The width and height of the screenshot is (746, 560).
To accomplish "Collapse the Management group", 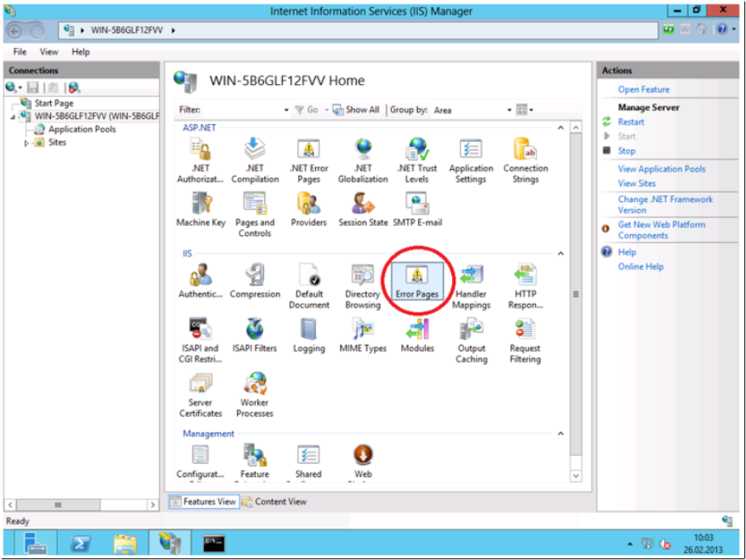I will (x=561, y=433).
